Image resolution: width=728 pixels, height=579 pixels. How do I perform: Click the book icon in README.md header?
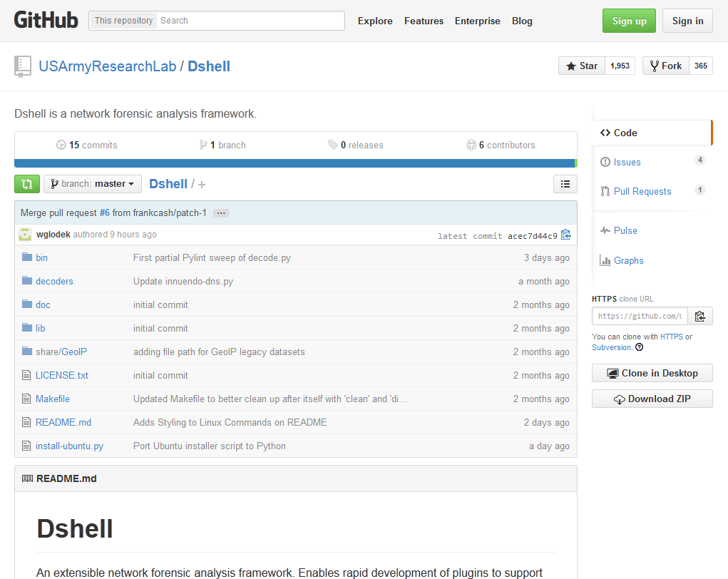[27, 478]
